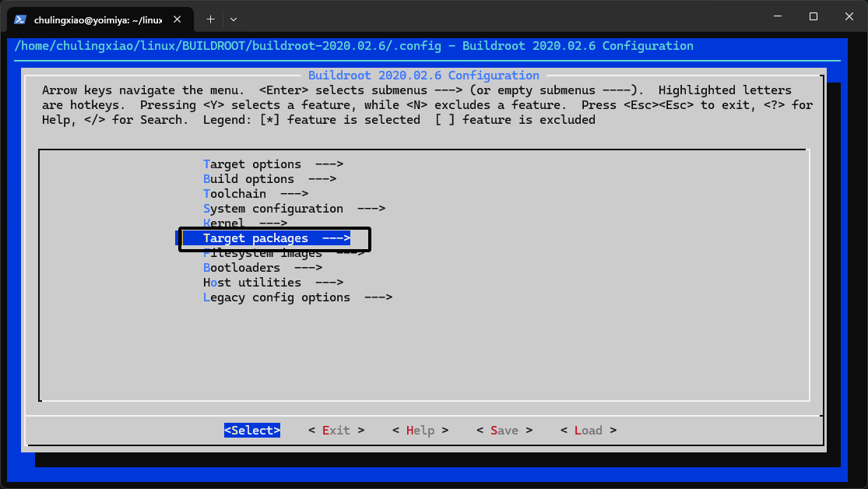Click the Save button
The height and width of the screenshot is (489, 868).
pos(504,431)
